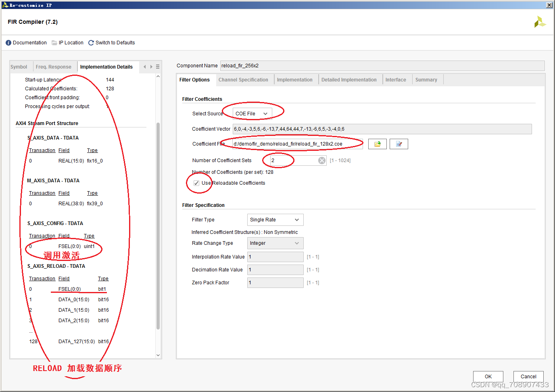Click the Coefficient Vector field
Image resolution: width=555 pixels, height=392 pixels.
click(x=382, y=129)
